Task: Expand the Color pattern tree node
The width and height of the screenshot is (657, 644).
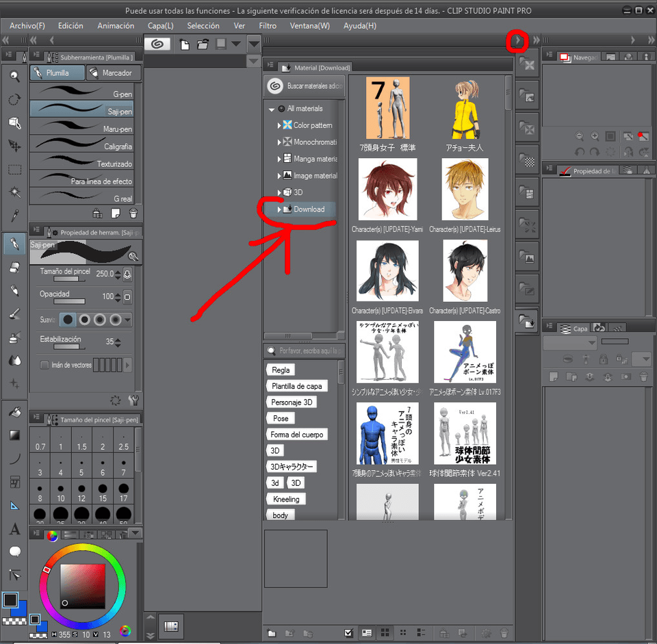Action: point(279,125)
